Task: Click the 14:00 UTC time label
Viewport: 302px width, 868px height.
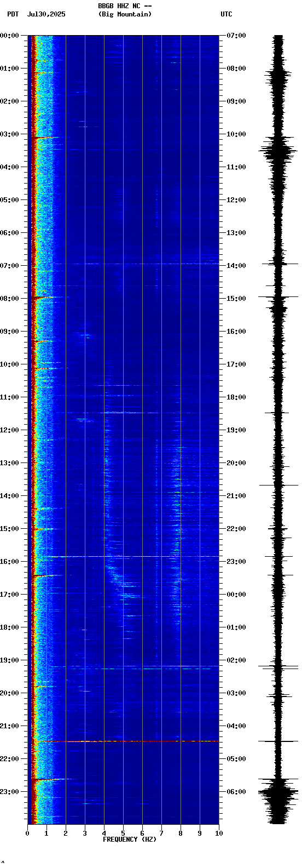Action: pos(236,266)
